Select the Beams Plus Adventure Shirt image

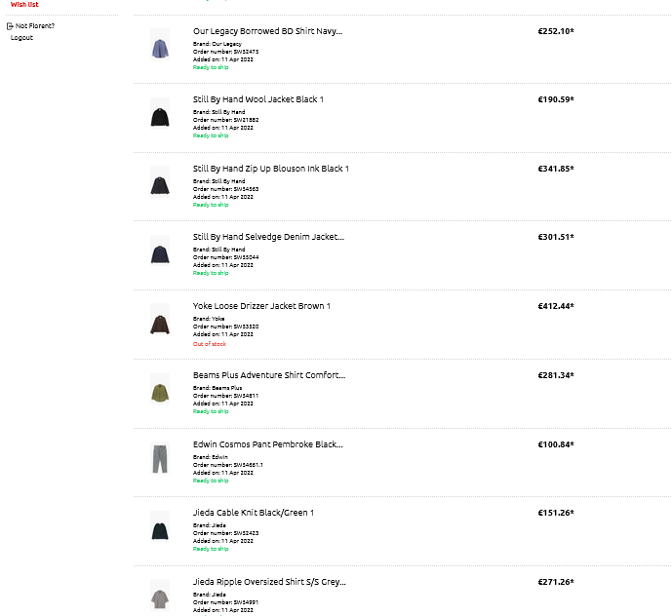click(160, 392)
